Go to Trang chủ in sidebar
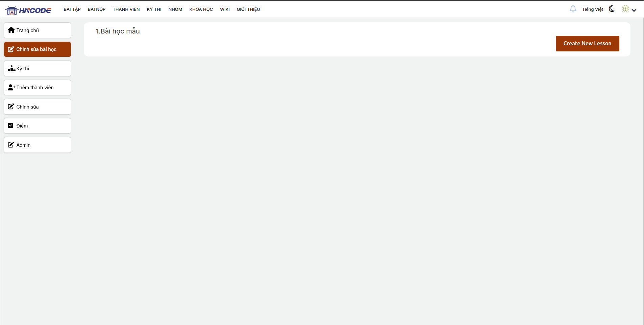644x325 pixels. (x=38, y=30)
